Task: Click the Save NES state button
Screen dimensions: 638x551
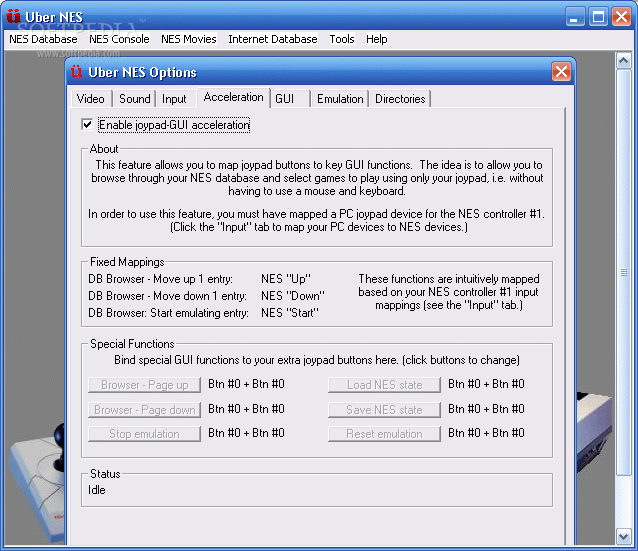Action: (x=385, y=410)
